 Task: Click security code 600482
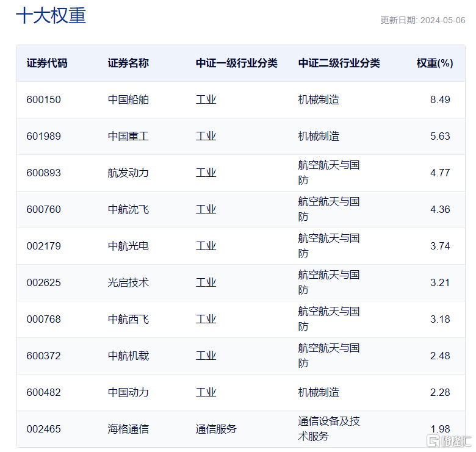pyautogui.click(x=44, y=392)
